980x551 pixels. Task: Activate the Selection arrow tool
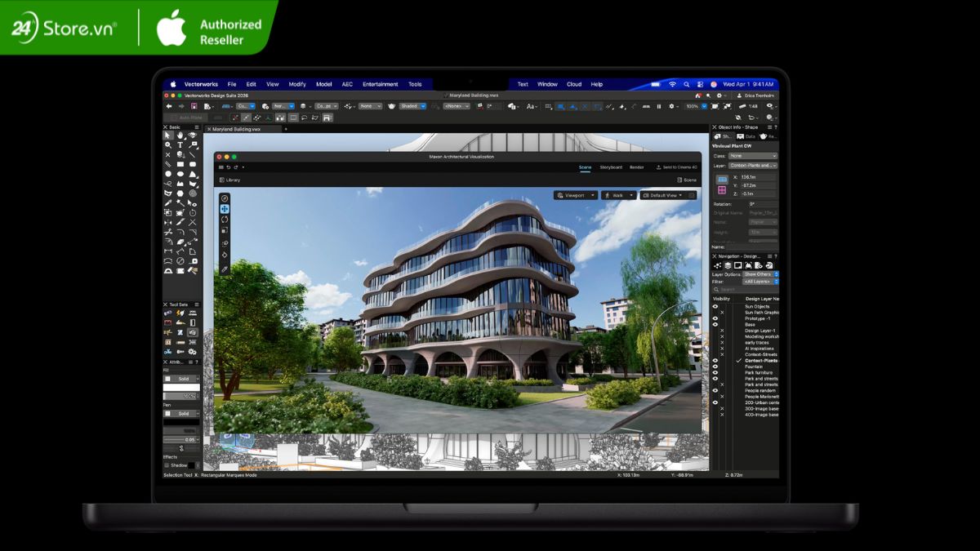click(167, 136)
